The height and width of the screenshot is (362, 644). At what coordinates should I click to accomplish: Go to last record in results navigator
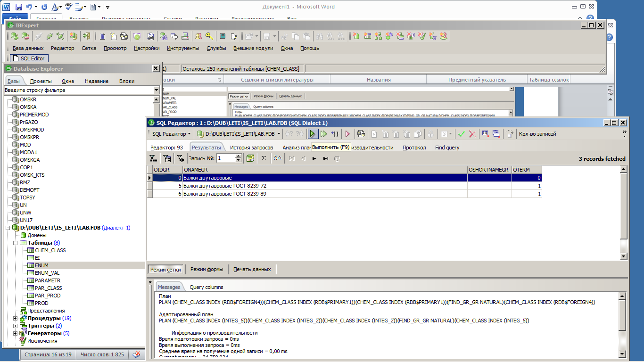pos(325,158)
